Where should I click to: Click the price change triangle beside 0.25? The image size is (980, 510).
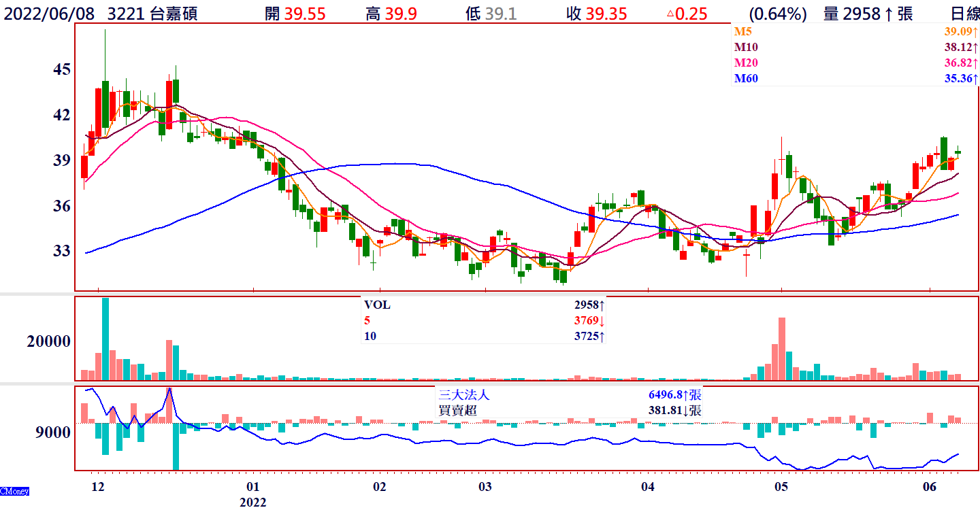[670, 14]
